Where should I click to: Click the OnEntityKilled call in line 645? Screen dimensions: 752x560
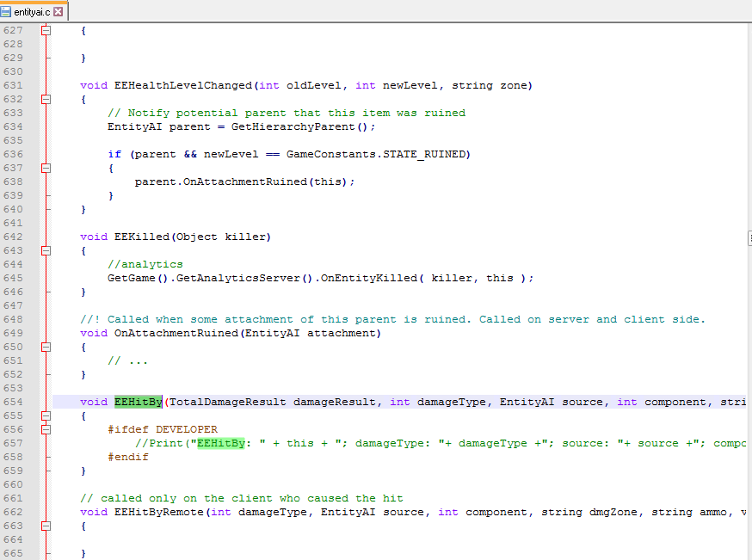[x=372, y=278]
